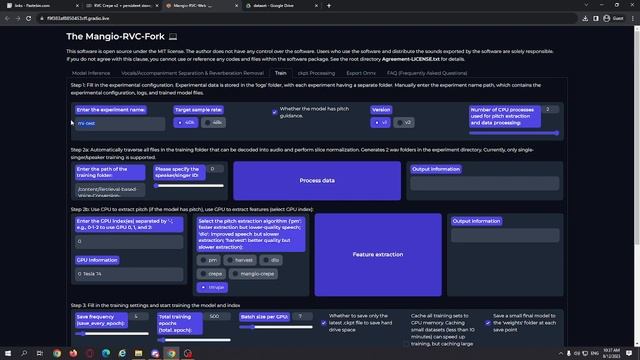The height and width of the screenshot is (360, 640).
Task: Toggle save only latest ckpt checkbox
Action: point(324,323)
